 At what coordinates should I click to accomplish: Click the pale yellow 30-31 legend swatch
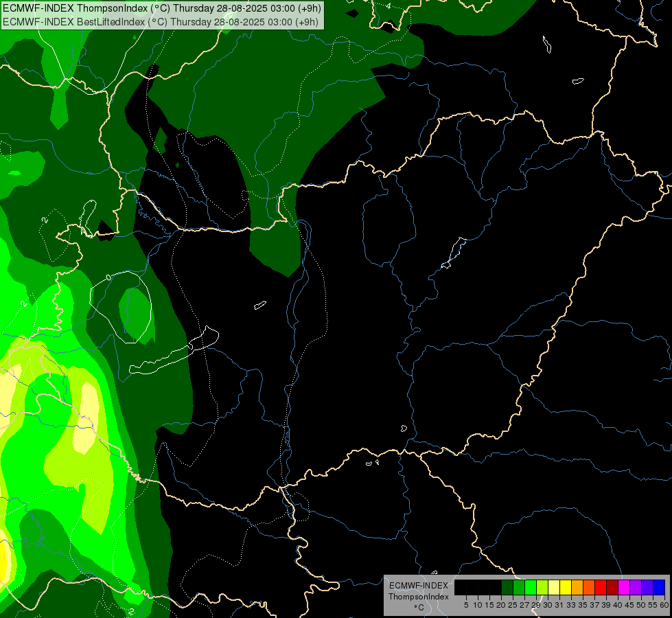tap(554, 588)
